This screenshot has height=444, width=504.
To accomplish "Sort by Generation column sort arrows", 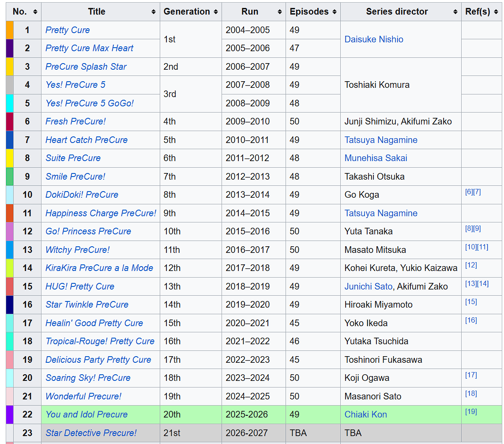I will point(216,12).
